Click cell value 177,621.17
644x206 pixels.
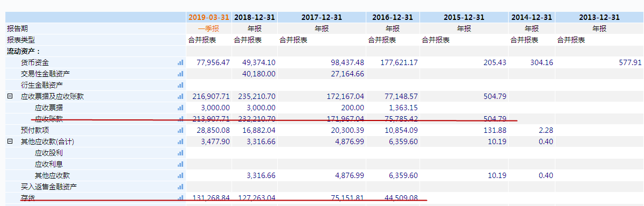coord(399,62)
